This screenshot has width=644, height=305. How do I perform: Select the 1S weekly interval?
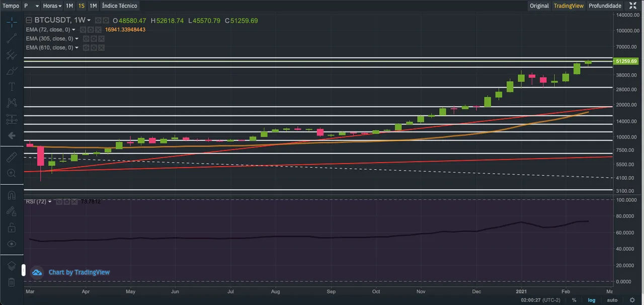point(82,6)
